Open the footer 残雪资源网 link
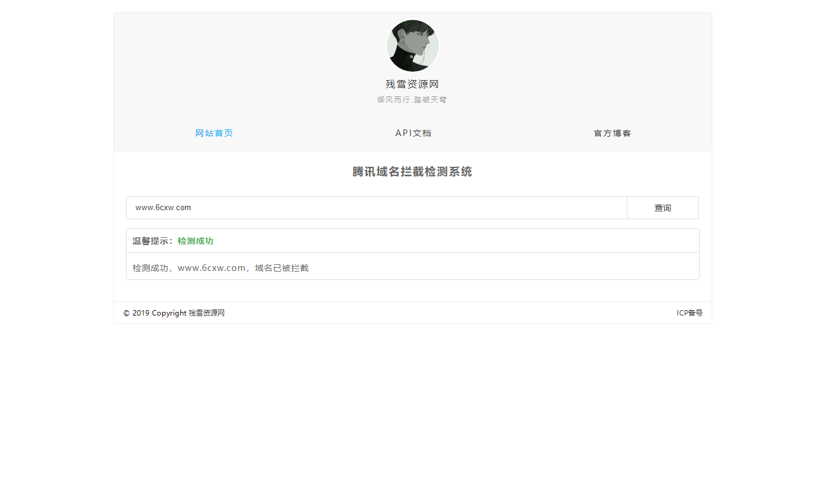This screenshot has height=504, width=825. pos(207,313)
